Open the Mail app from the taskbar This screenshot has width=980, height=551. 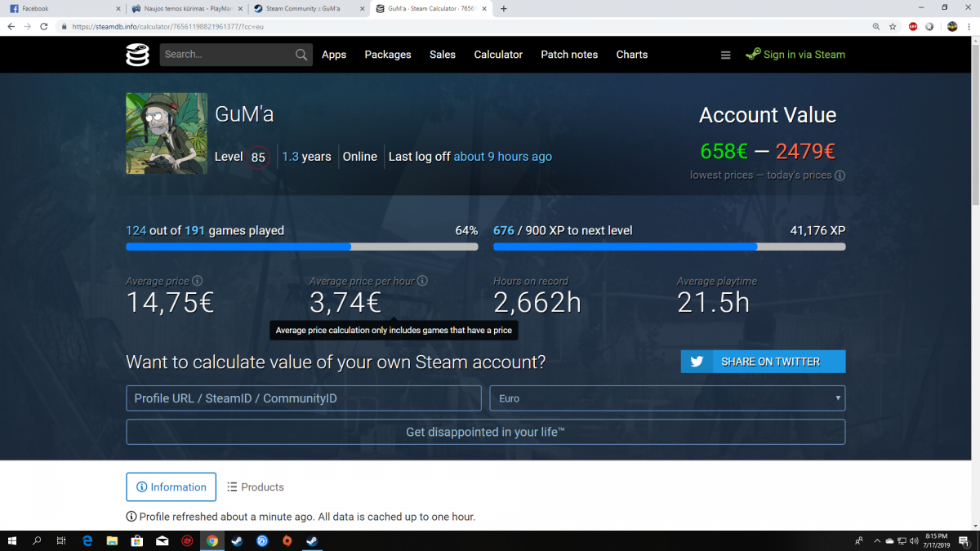[163, 540]
